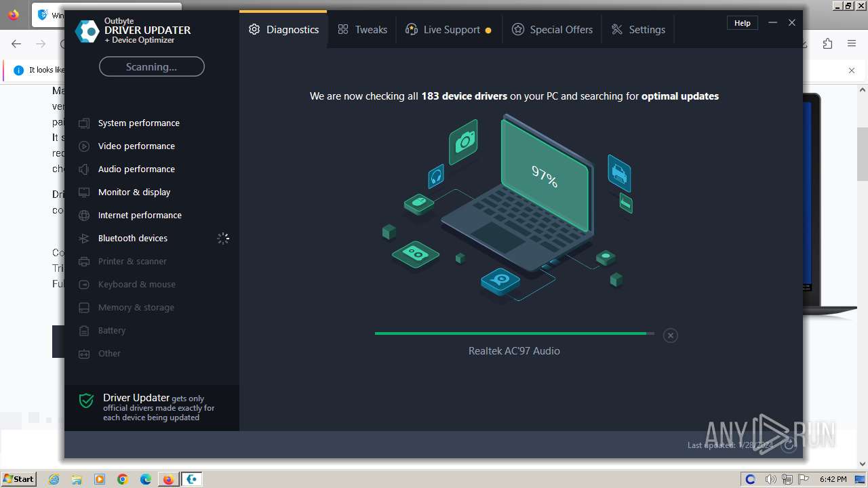This screenshot has width=868, height=488.
Task: Open Internet Explorer from taskbar
Action: (x=54, y=479)
